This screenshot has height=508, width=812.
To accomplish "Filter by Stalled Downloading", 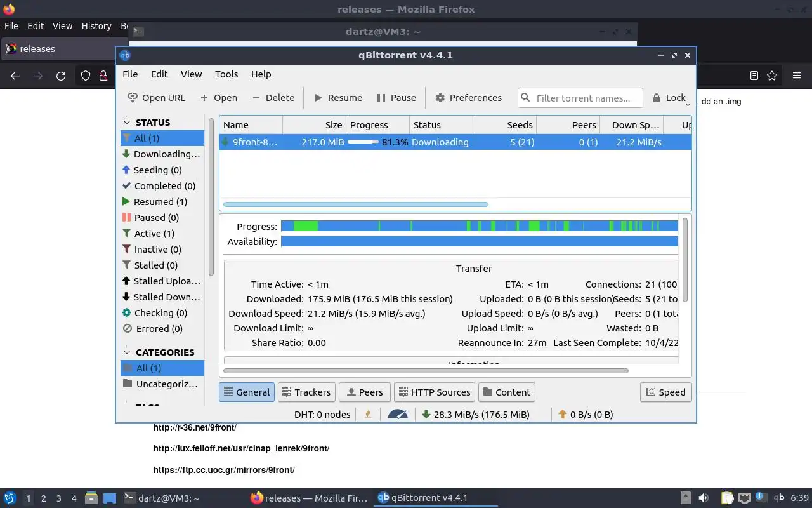I will click(162, 297).
